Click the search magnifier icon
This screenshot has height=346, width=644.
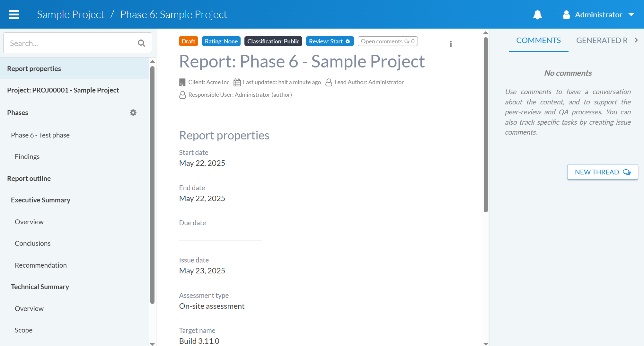pos(141,43)
